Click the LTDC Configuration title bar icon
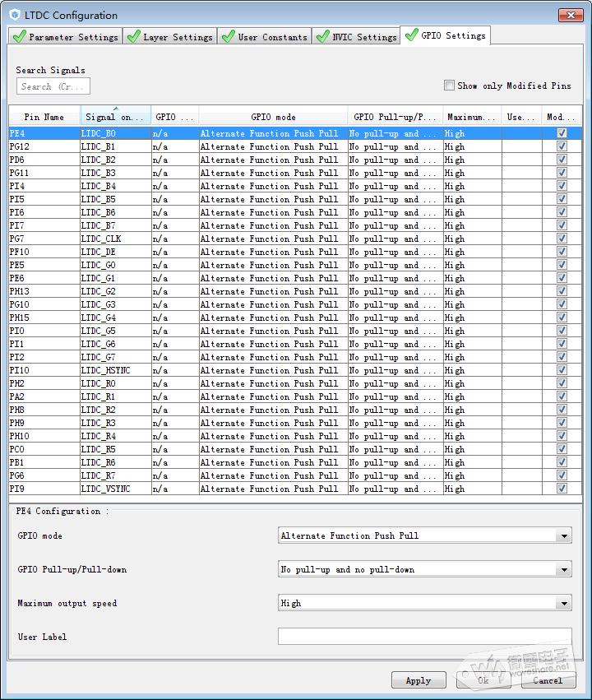Screen dimensions: 592x700 click(x=15, y=15)
